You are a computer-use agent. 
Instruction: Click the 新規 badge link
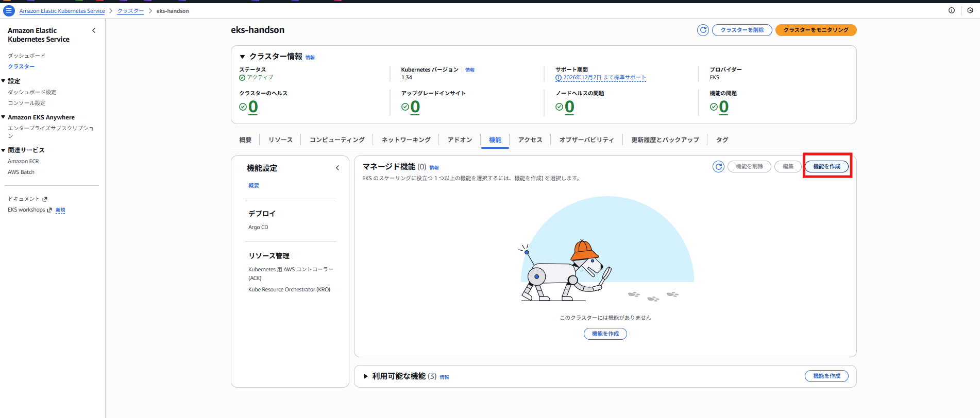coord(60,210)
